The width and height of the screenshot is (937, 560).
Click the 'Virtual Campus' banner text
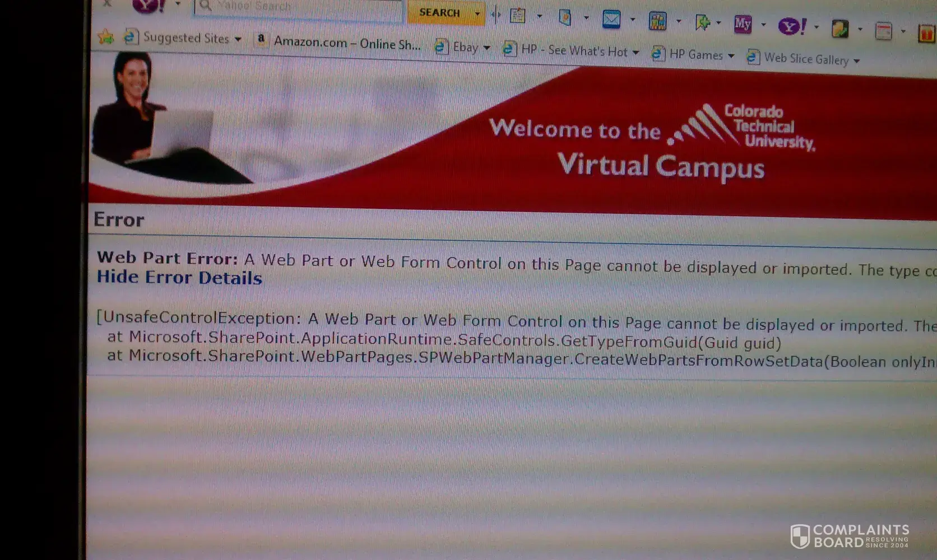(x=661, y=166)
